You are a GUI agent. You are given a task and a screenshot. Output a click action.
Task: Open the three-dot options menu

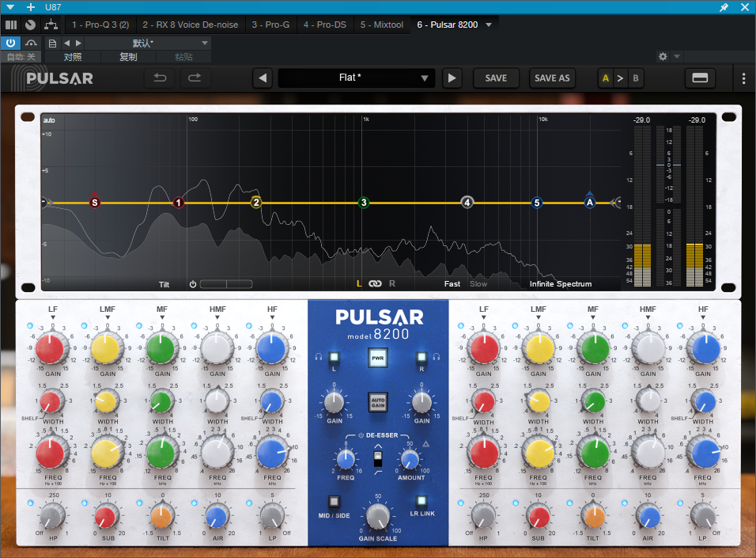(x=743, y=78)
